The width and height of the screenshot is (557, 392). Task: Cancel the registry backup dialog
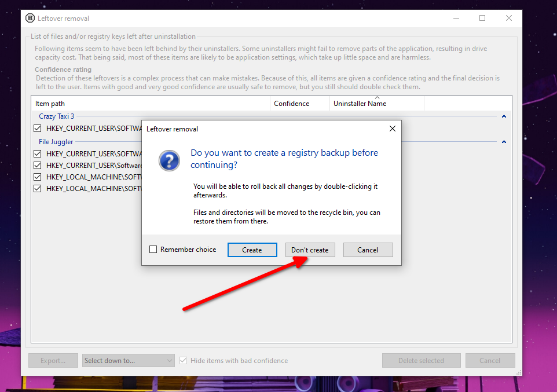pyautogui.click(x=368, y=250)
